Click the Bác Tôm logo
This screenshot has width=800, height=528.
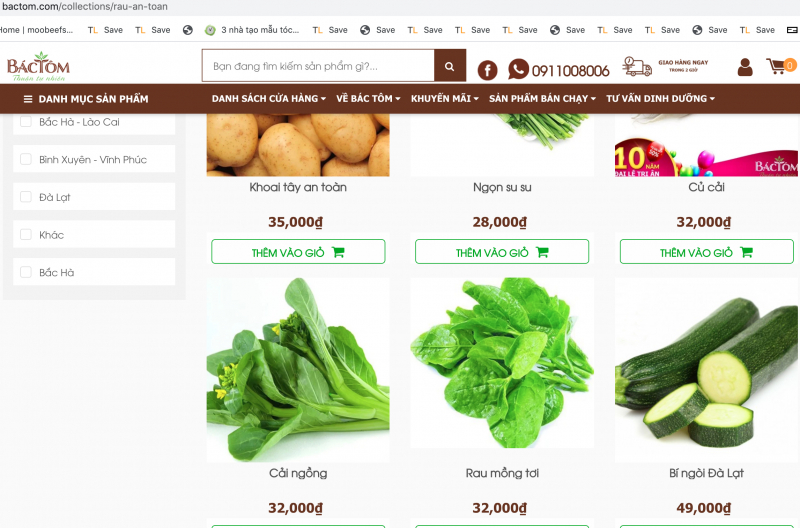(x=38, y=66)
